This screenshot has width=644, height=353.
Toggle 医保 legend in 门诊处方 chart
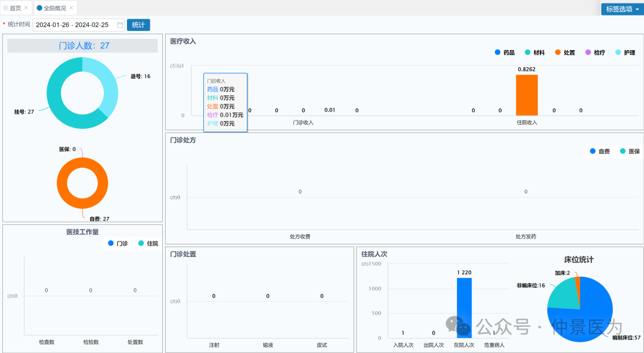[x=630, y=151]
